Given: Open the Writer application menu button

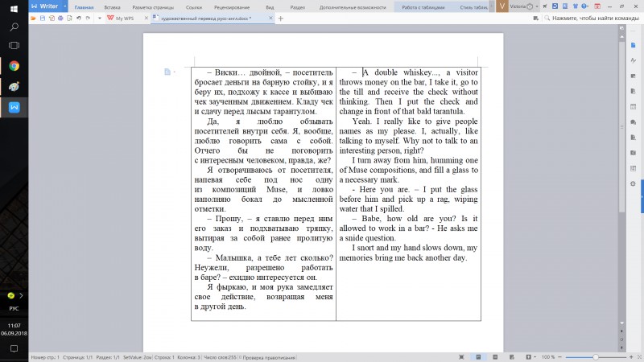Looking at the screenshot, I should point(45,6).
